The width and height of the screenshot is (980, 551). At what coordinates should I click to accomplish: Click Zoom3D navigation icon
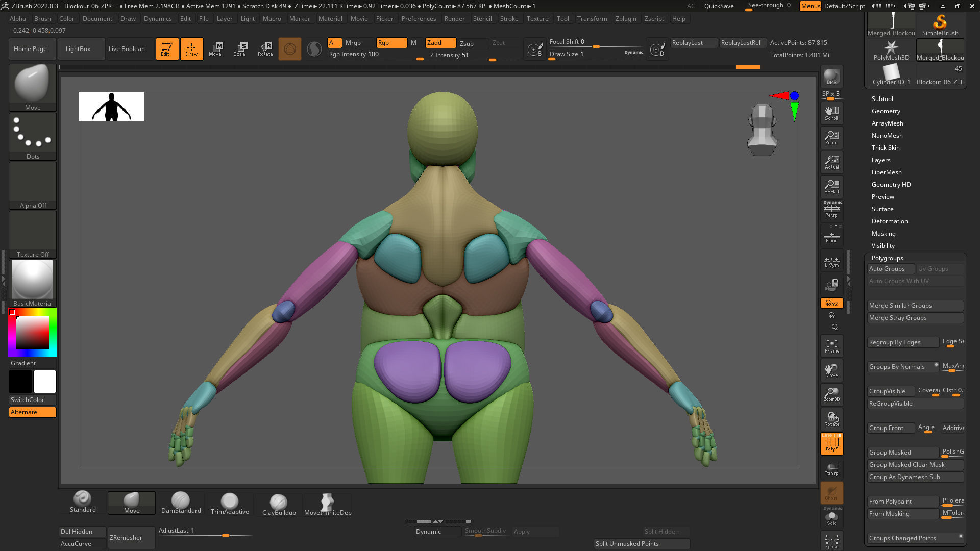click(x=831, y=394)
